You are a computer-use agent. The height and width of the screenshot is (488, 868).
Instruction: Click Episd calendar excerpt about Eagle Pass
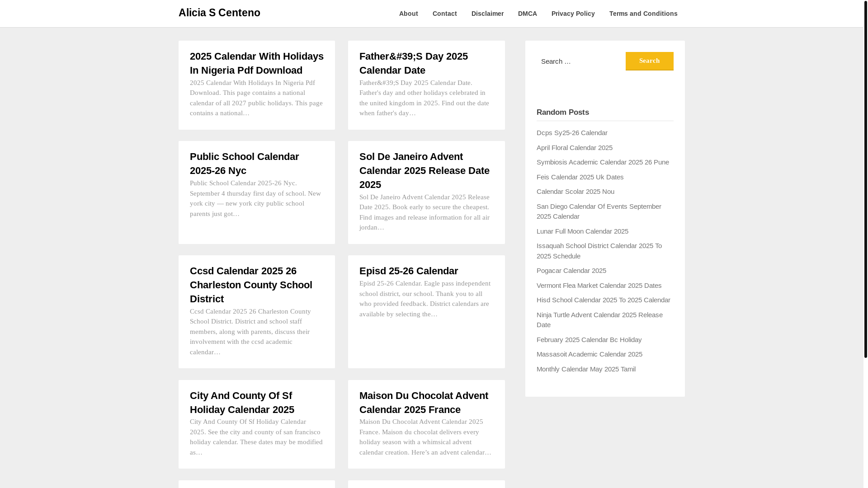[425, 299]
